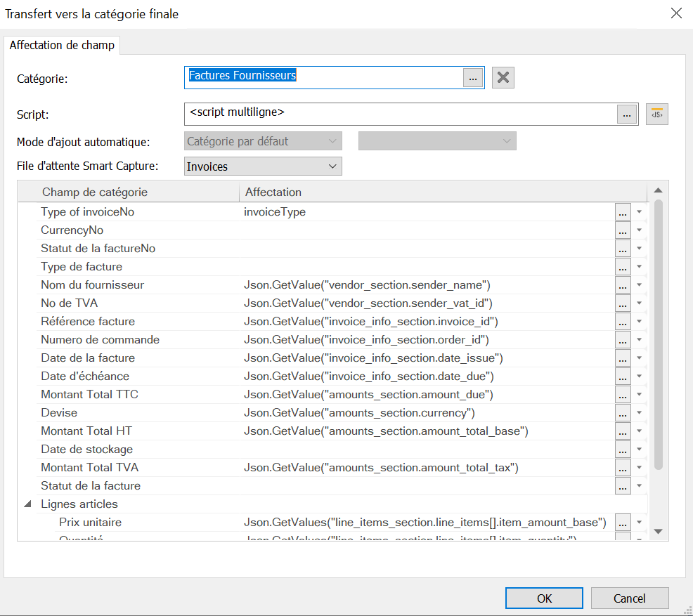Open File d'attente Smart Capture Invoices dropdown
Viewport: 693px width, 616px height.
click(263, 166)
